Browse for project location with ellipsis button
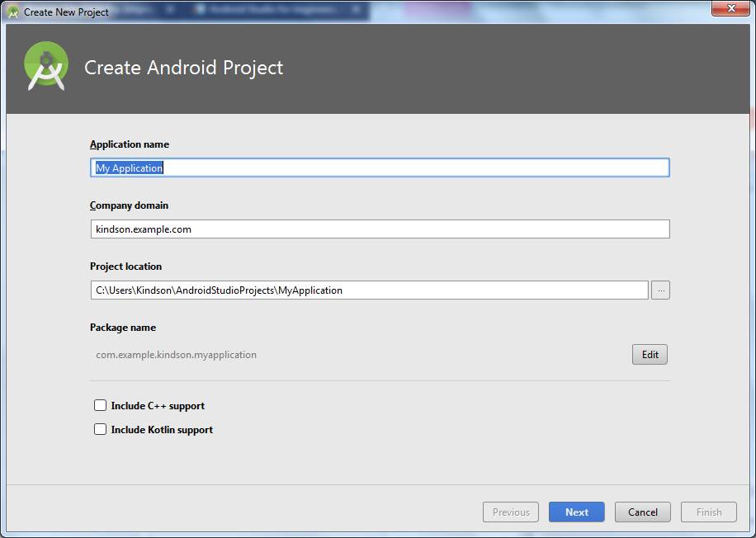 660,290
